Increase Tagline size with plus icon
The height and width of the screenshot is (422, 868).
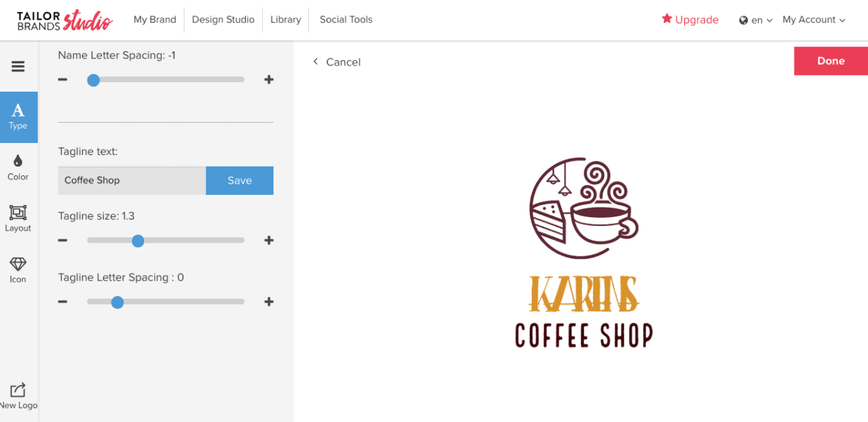269,241
